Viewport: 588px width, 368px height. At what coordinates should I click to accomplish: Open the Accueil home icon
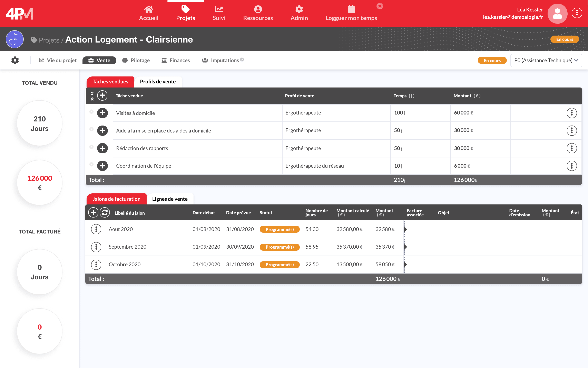click(x=148, y=9)
